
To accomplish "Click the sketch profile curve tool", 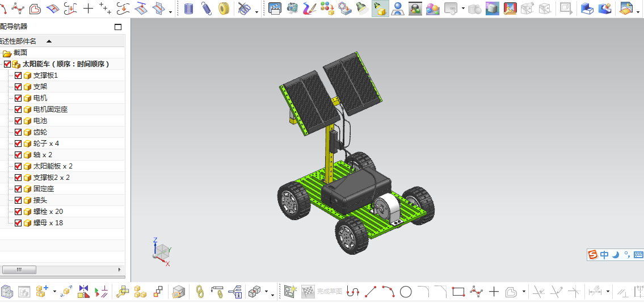I will (x=353, y=292).
